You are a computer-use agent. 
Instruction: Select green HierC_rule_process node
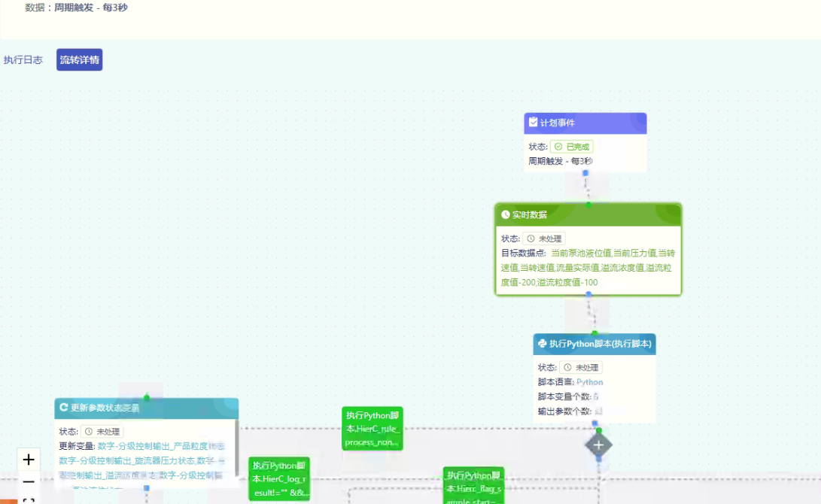372,429
